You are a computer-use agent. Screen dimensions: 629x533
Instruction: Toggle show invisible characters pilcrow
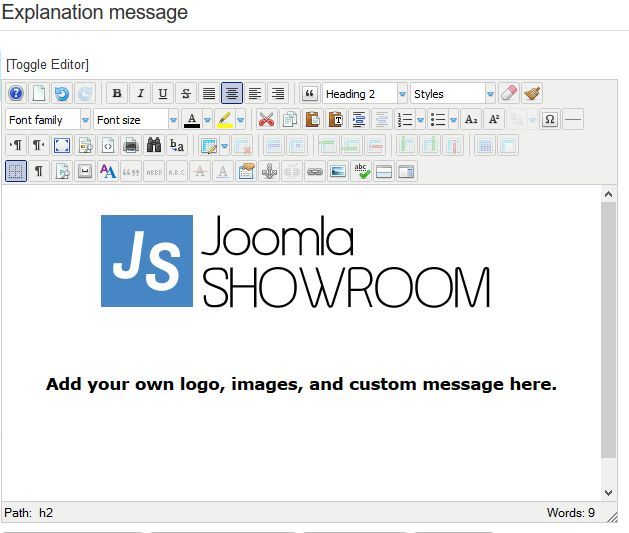(39, 171)
